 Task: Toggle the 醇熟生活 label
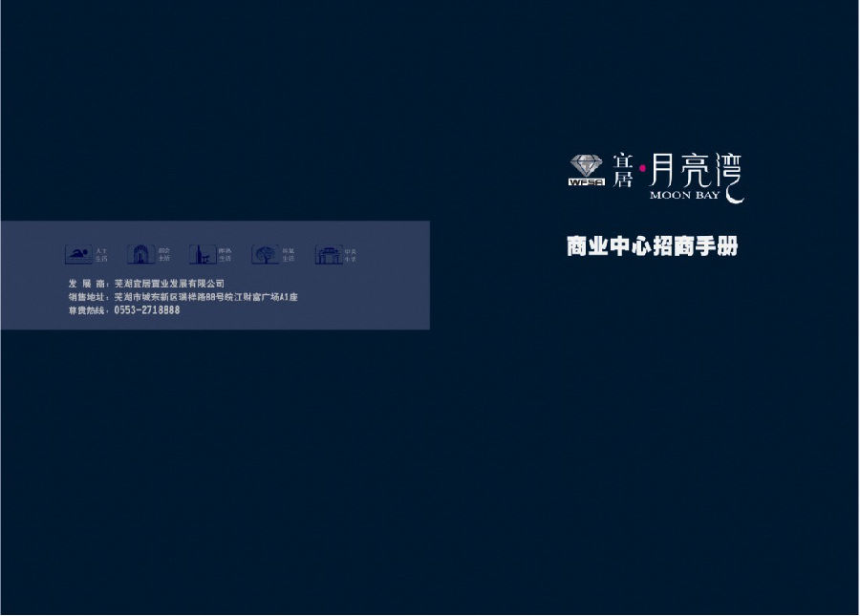[x=226, y=252]
